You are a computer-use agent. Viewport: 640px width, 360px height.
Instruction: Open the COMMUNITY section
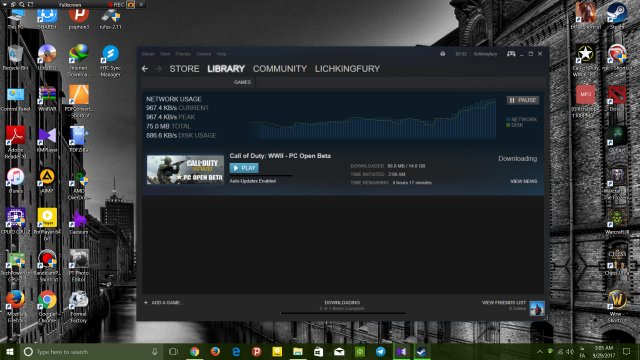click(280, 69)
